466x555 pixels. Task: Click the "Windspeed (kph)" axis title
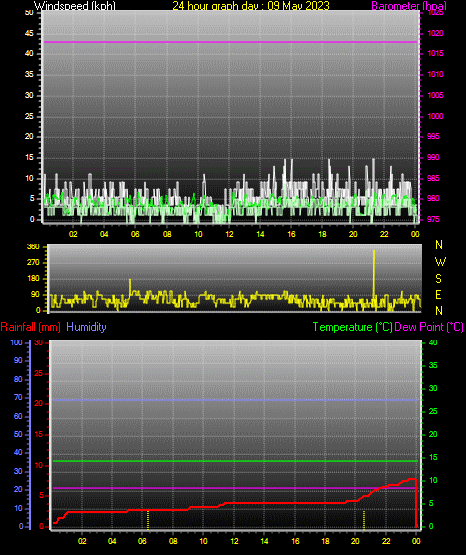tap(75, 6)
